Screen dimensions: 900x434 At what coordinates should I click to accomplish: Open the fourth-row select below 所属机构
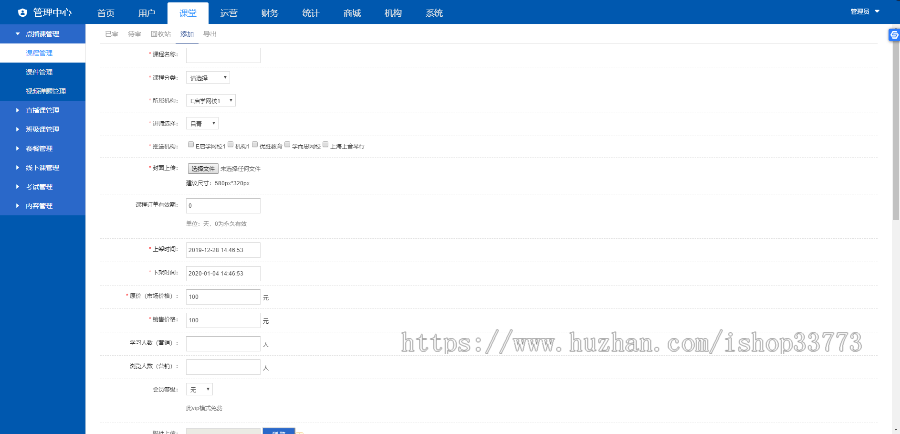tap(202, 123)
